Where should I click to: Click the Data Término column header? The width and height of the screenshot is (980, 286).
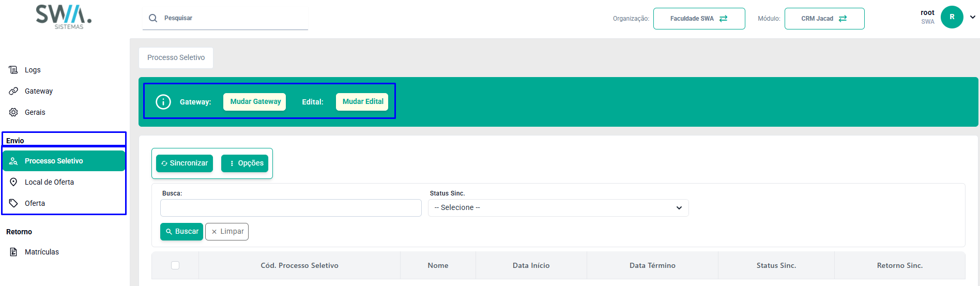pyautogui.click(x=652, y=265)
